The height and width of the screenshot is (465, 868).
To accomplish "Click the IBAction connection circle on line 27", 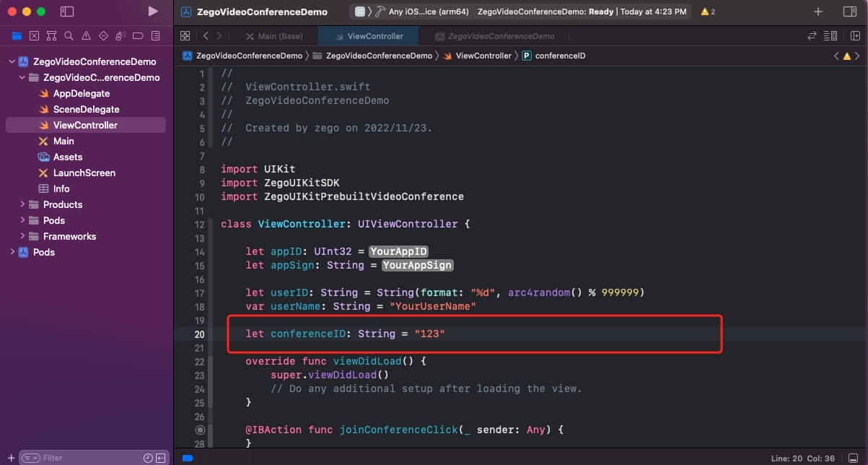I will [200, 430].
